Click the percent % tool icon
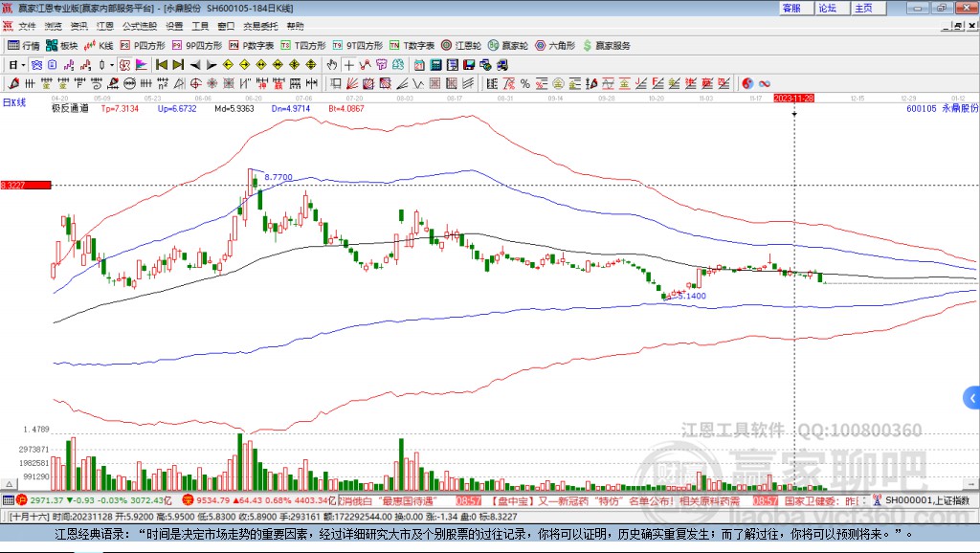 [525, 84]
